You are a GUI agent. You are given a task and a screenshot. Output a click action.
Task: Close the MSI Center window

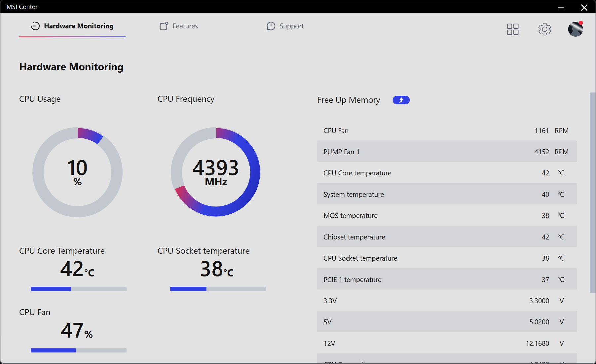click(584, 7)
